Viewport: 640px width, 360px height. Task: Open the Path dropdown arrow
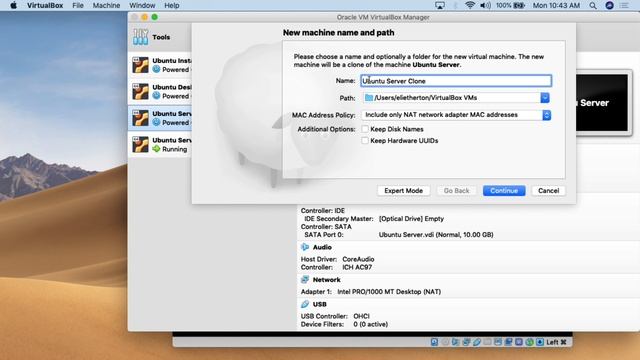[x=545, y=98]
